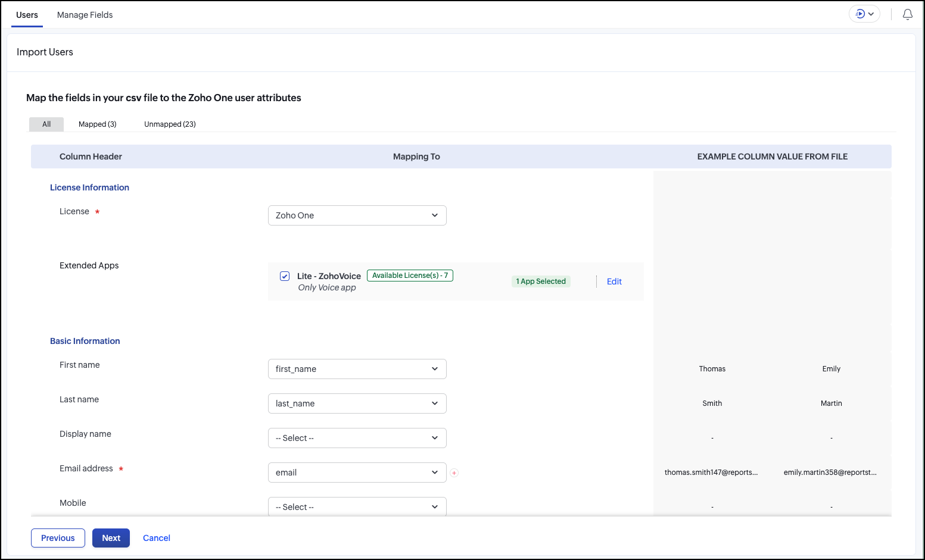
Task: Open the Display name Select dropdown
Action: 357,438
